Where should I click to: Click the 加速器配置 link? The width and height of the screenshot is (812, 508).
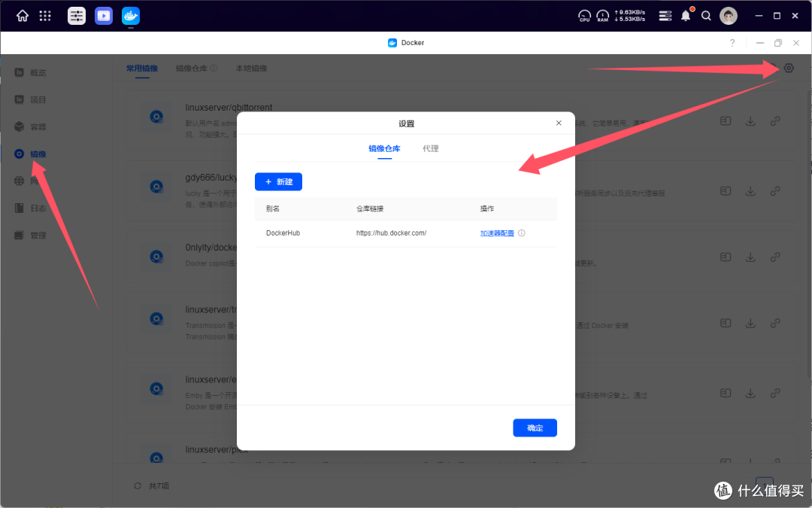(x=497, y=233)
